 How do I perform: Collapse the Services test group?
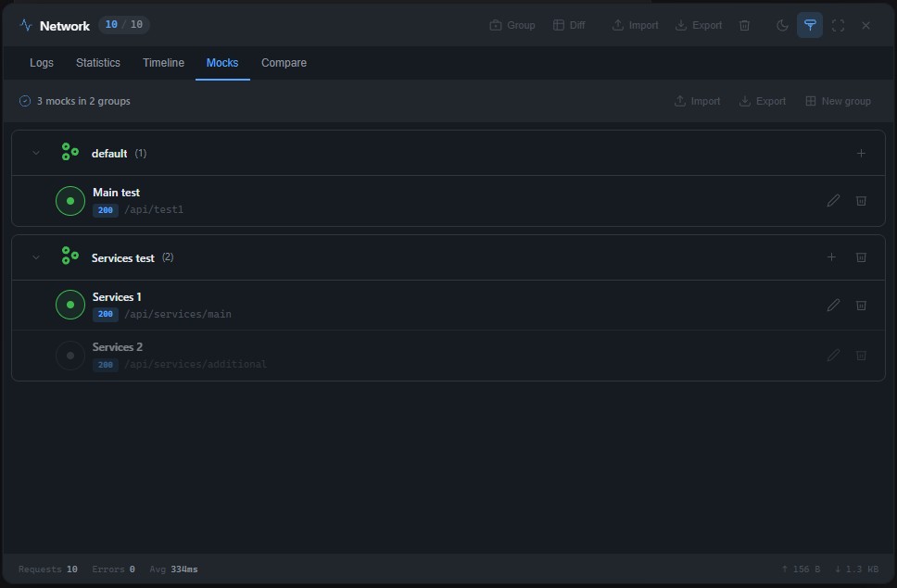pyautogui.click(x=36, y=257)
